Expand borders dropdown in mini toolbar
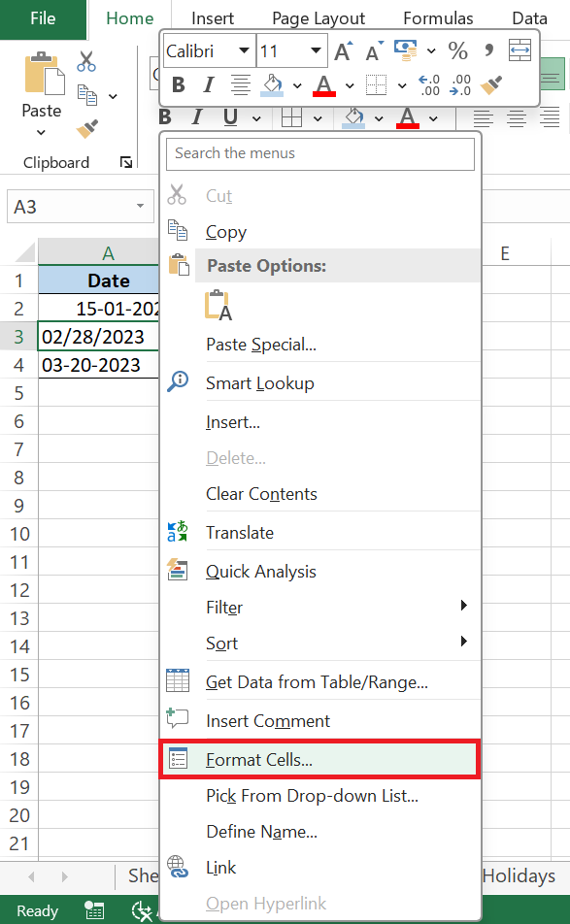The image size is (570, 924). click(x=402, y=86)
